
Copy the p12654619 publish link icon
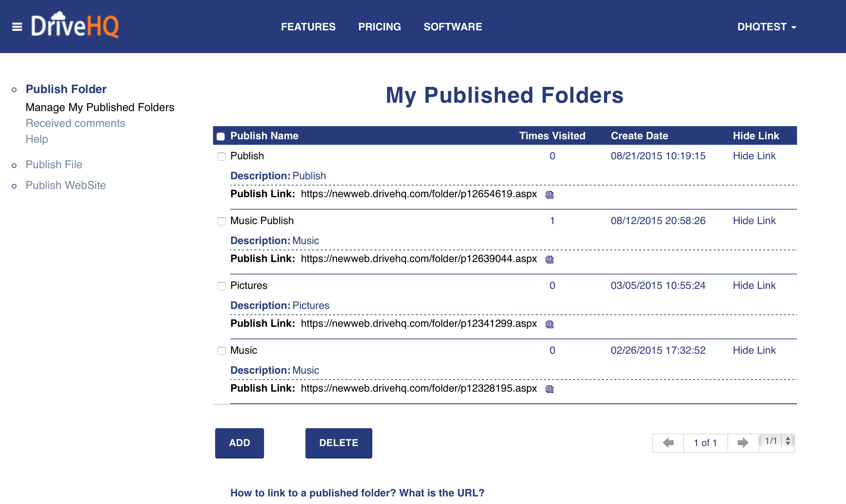point(550,195)
